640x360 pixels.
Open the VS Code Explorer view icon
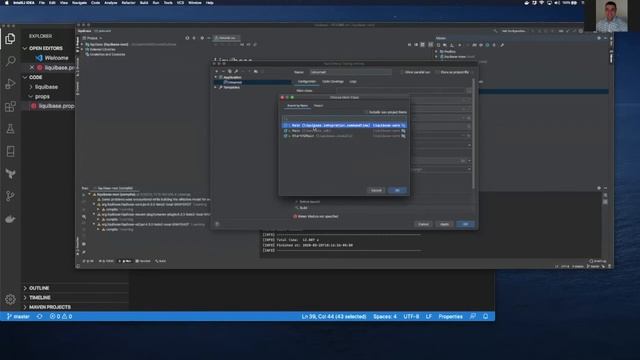pyautogui.click(x=10, y=39)
